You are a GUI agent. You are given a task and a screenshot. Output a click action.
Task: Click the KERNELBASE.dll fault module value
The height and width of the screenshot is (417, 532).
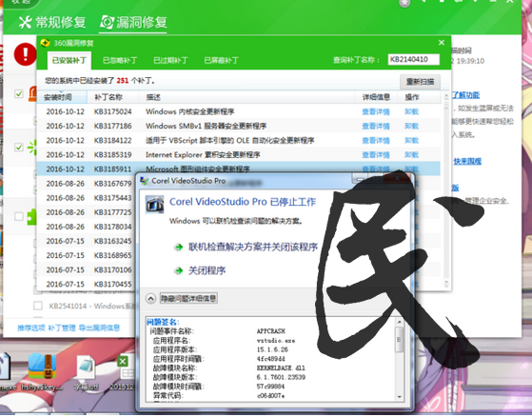[281, 368]
